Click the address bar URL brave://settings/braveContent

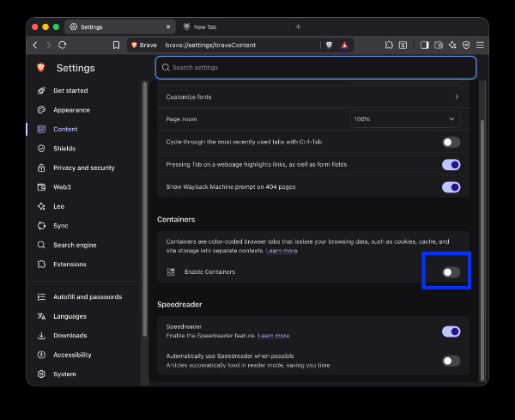pyautogui.click(x=210, y=45)
